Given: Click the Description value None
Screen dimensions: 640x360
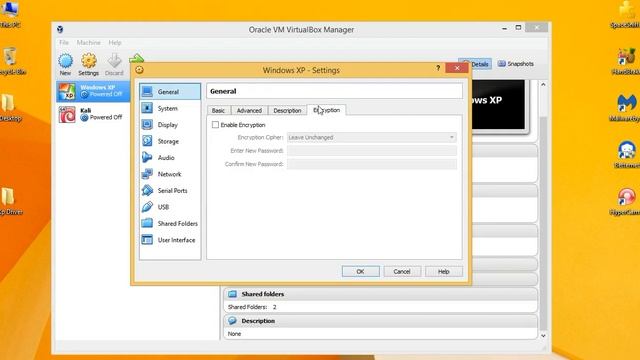Looking at the screenshot, I should pyautogui.click(x=234, y=334).
